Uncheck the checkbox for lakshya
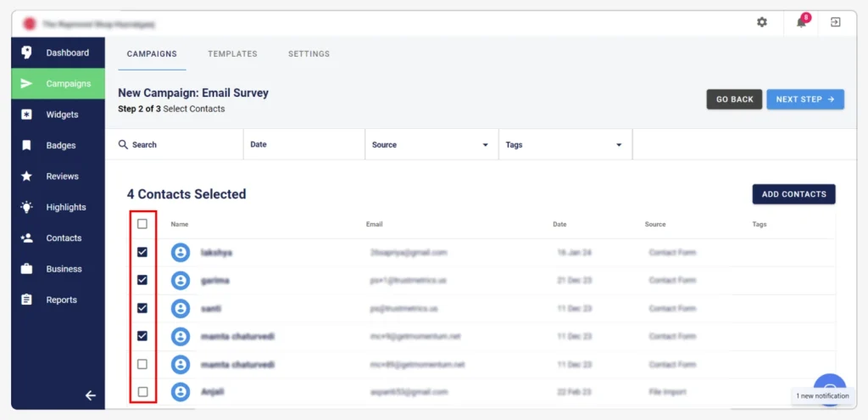The height and width of the screenshot is (420, 868). tap(142, 252)
